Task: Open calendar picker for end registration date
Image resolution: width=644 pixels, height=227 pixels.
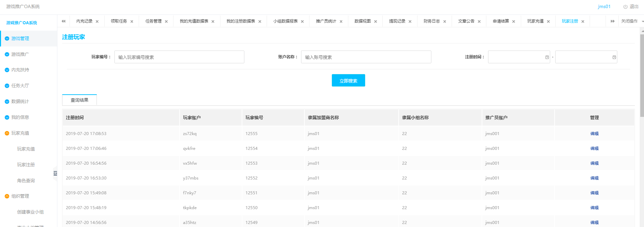Action: [x=614, y=57]
